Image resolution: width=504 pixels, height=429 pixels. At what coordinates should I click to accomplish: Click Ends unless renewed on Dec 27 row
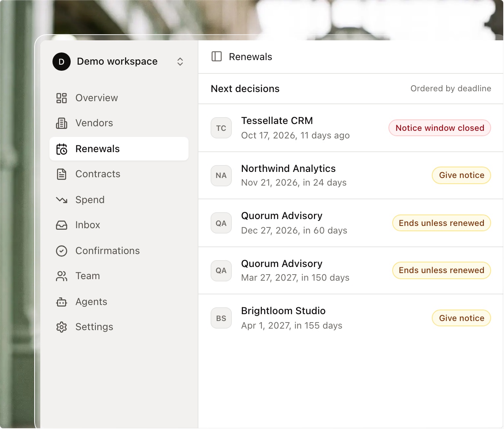tap(442, 223)
